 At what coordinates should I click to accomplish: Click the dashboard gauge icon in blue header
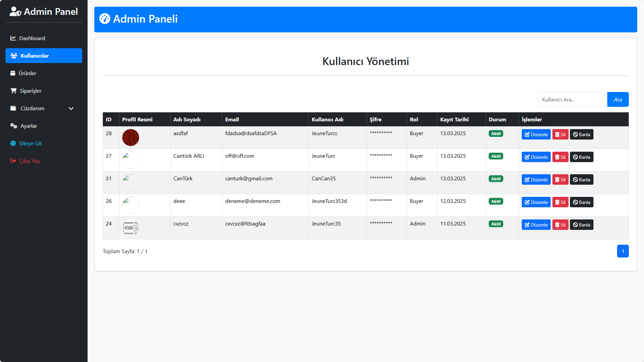105,19
